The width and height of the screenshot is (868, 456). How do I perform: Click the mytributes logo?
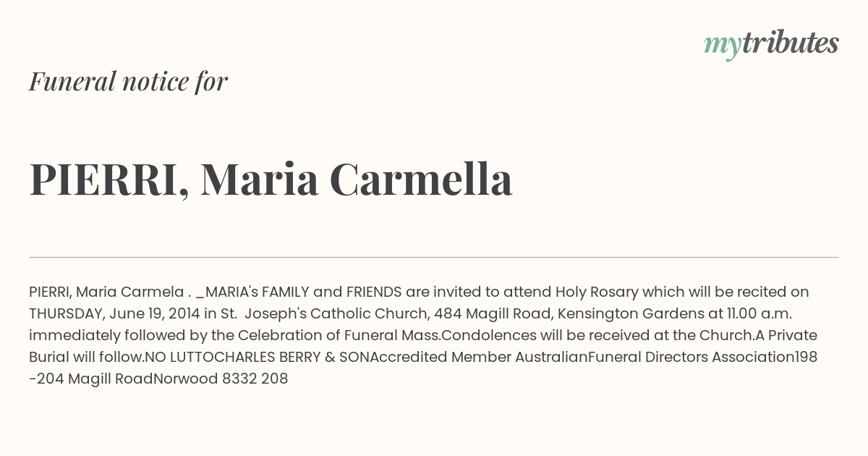771,43
